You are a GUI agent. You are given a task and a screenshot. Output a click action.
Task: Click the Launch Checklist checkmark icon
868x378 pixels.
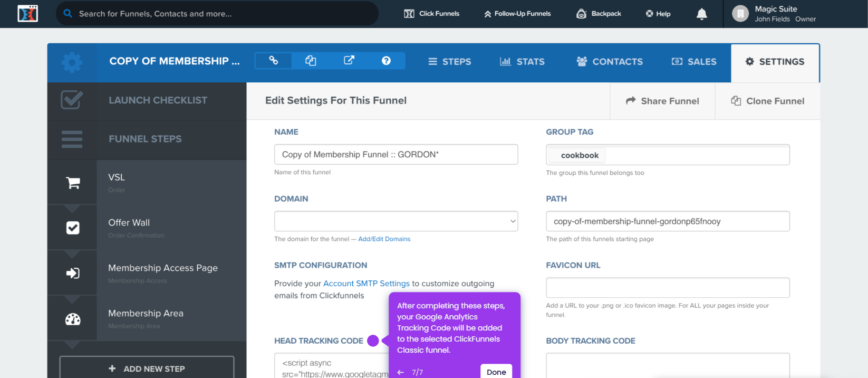click(72, 100)
